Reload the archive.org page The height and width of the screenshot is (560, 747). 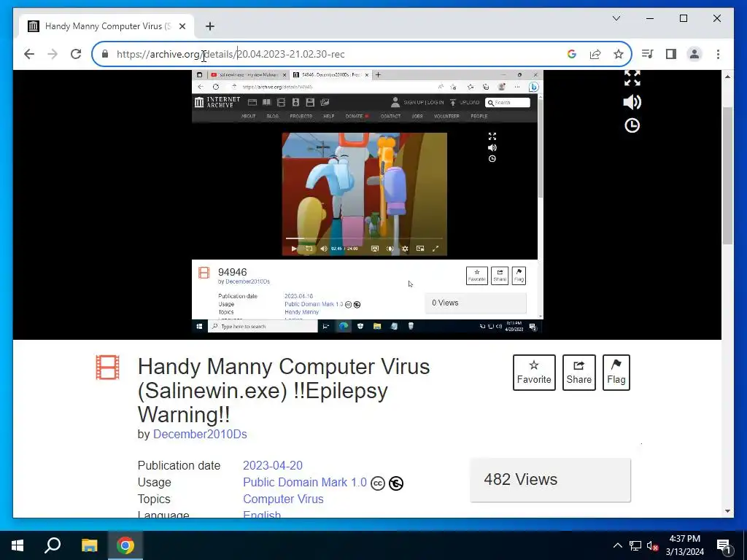[76, 54]
